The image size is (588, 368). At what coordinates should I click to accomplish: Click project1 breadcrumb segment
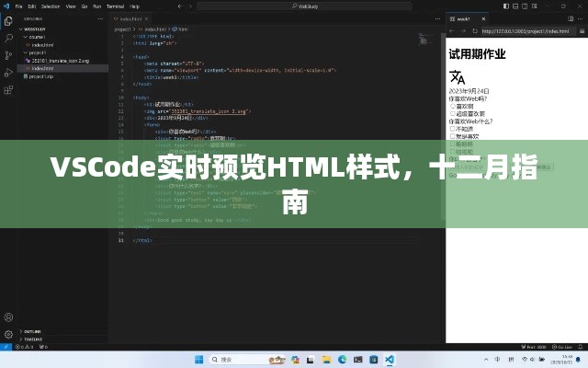[122, 29]
